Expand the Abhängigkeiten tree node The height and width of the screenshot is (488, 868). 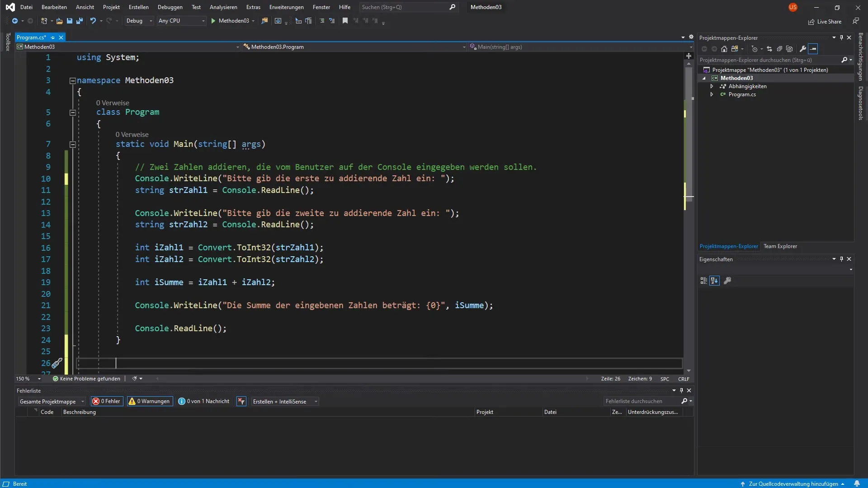(712, 86)
